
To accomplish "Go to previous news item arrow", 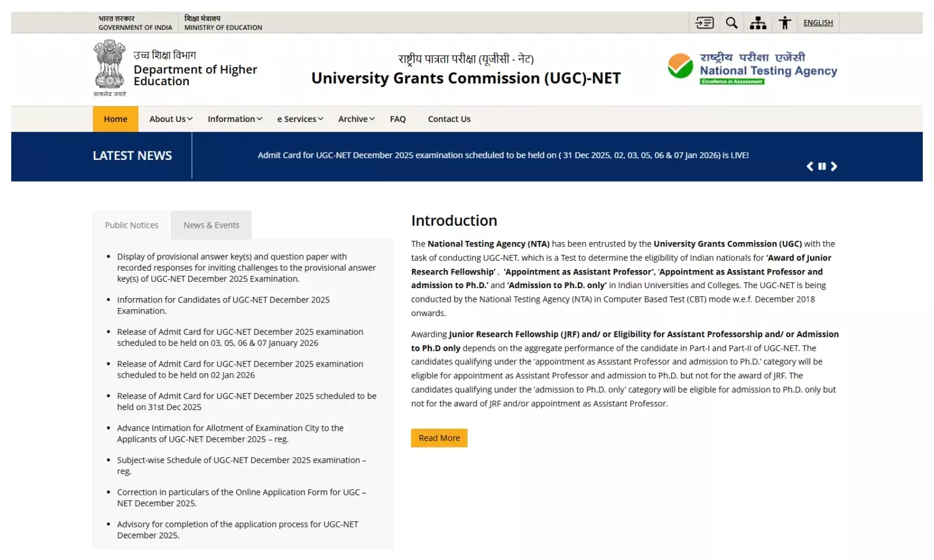I will pyautogui.click(x=809, y=166).
